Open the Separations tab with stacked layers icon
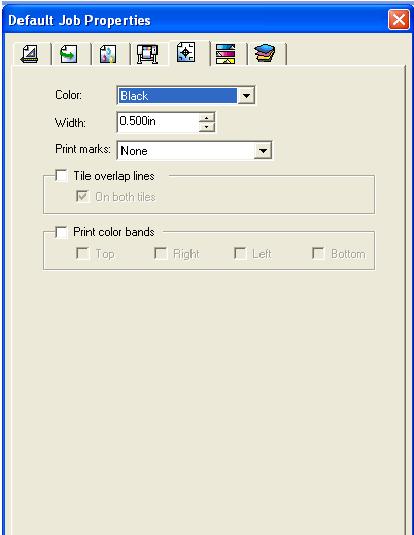 pyautogui.click(x=265, y=54)
